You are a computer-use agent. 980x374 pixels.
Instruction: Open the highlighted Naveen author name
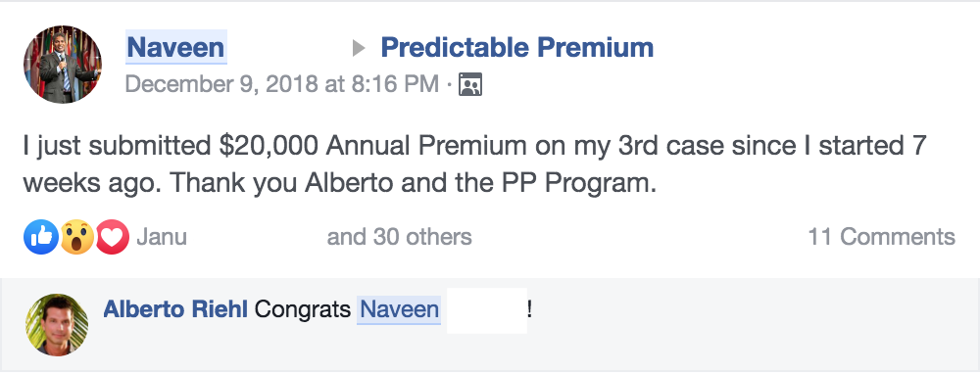pos(175,47)
